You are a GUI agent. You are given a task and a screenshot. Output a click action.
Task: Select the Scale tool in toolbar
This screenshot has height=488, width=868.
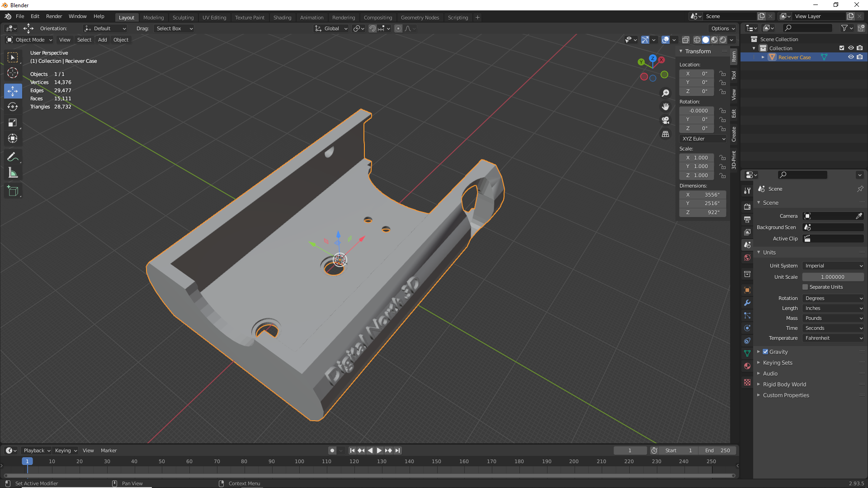click(x=13, y=122)
